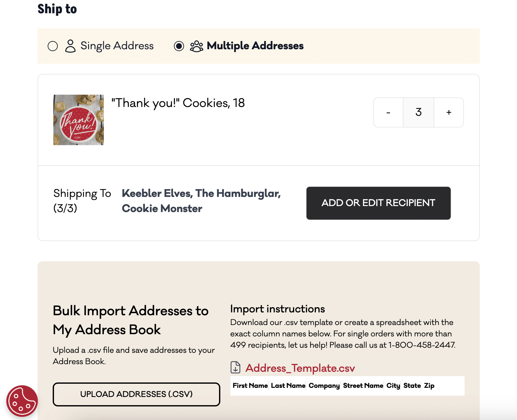Click the quantity field showing 3
Image resolution: width=517 pixels, height=420 pixels.
(419, 112)
